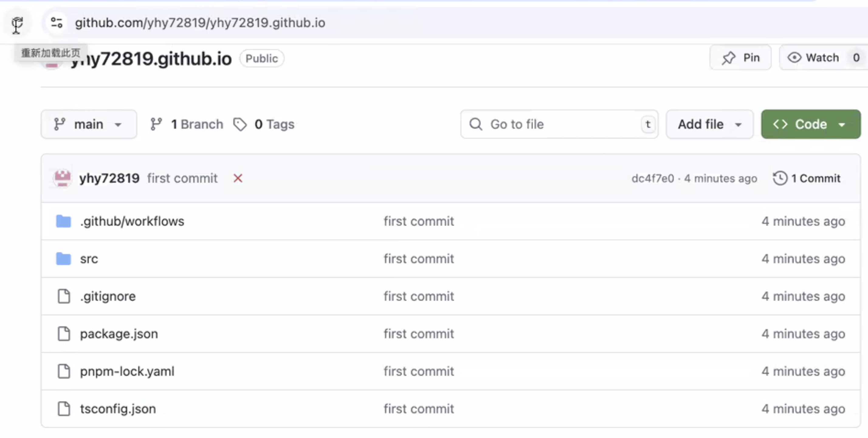Open the green Code dropdown
Image resolution: width=868 pixels, height=438 pixels.
coord(811,124)
